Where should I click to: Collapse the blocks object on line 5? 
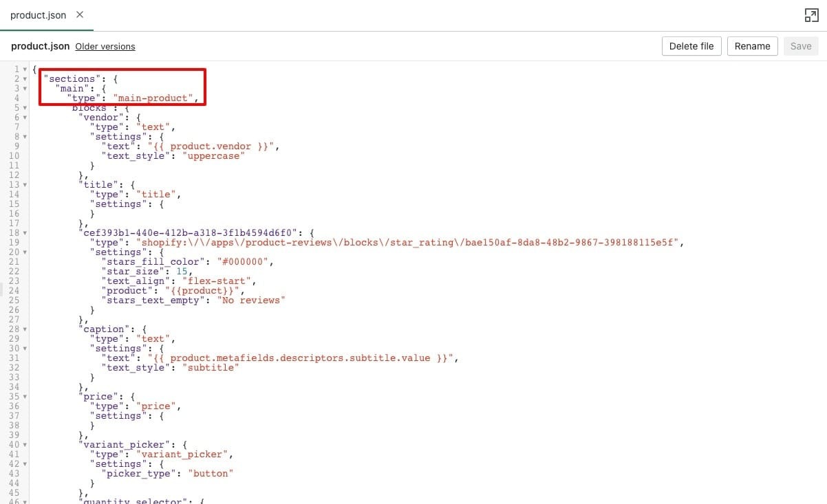[25, 107]
